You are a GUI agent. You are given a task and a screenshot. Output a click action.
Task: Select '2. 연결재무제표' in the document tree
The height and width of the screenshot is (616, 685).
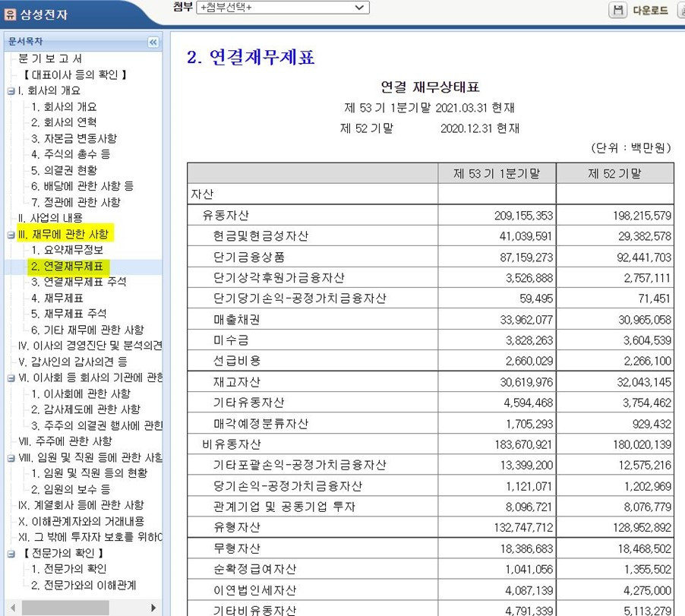point(66,267)
